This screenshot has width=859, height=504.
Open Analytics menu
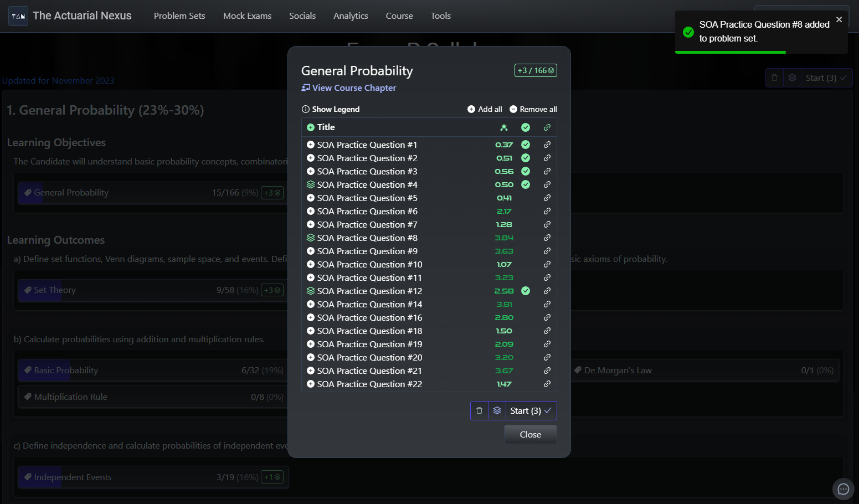pos(351,16)
